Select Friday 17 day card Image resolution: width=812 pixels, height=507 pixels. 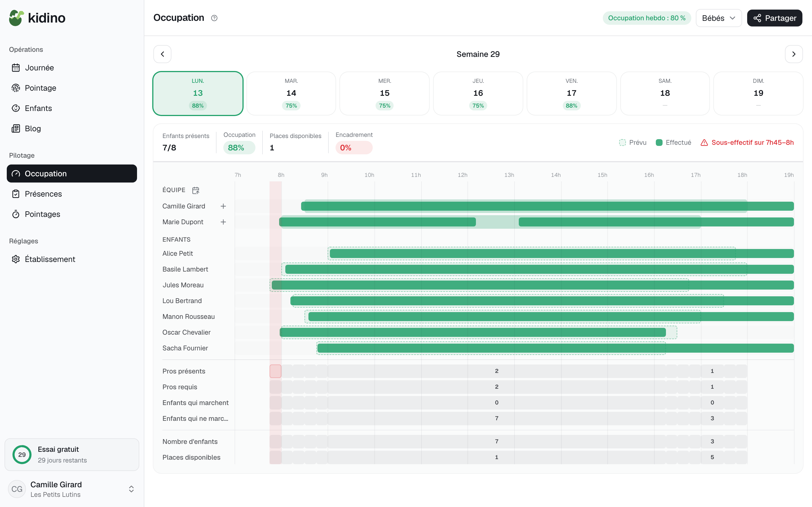(x=572, y=93)
